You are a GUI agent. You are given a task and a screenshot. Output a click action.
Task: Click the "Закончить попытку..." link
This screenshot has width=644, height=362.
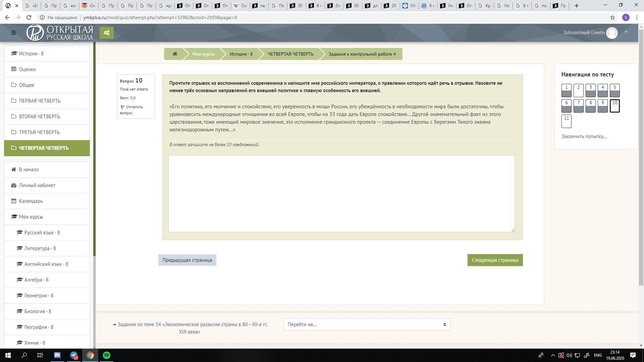tap(584, 136)
